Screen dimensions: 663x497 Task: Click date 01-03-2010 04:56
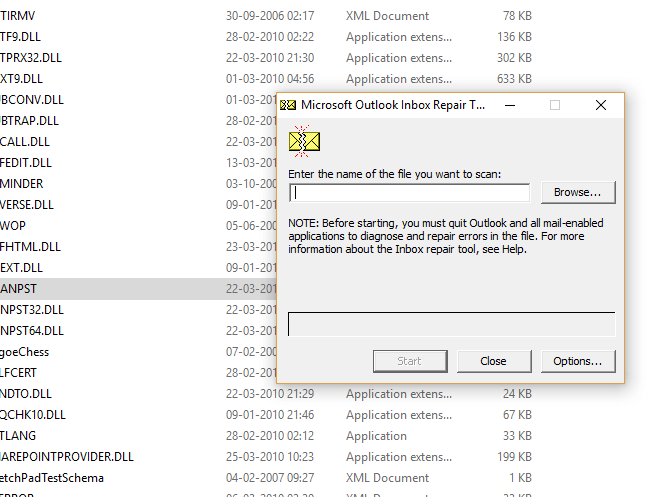tap(270, 79)
